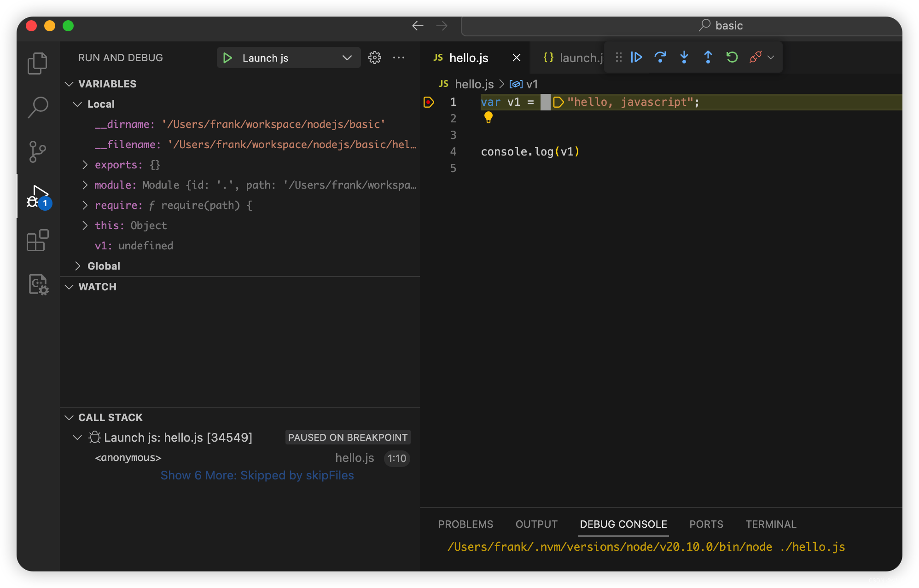Select the DEBUG CONSOLE tab
919x588 pixels.
(x=623, y=524)
